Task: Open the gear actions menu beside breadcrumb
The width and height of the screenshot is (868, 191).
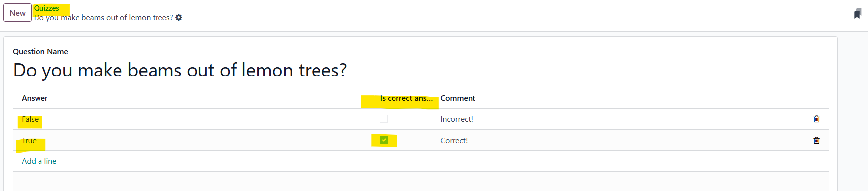Action: point(179,18)
